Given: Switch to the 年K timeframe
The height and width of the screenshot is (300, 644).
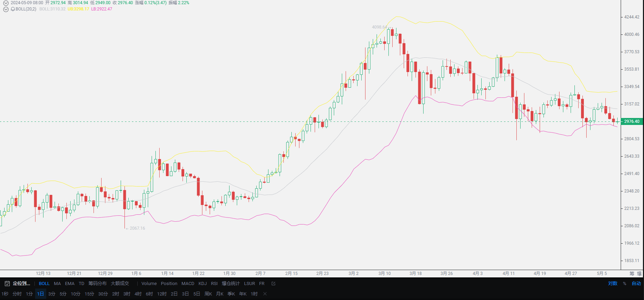Looking at the screenshot, I should click(243, 294).
